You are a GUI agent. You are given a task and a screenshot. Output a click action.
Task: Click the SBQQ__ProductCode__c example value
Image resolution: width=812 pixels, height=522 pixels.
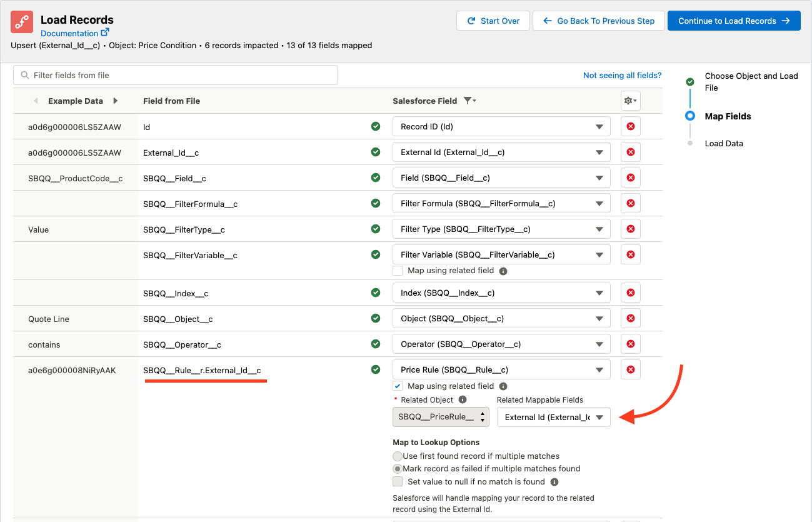[x=76, y=178]
